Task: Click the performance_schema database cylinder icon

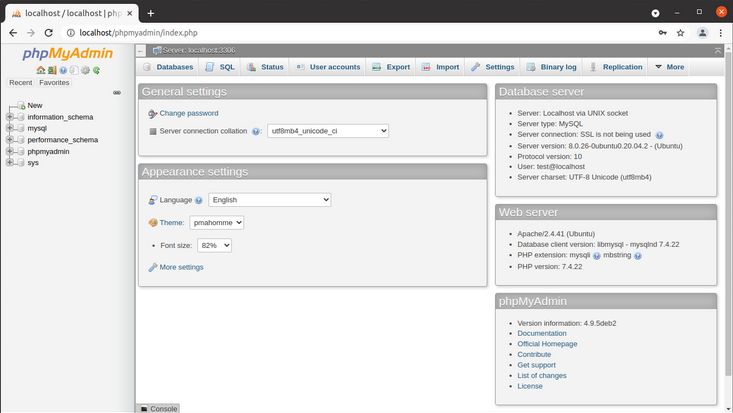Action: (x=21, y=140)
